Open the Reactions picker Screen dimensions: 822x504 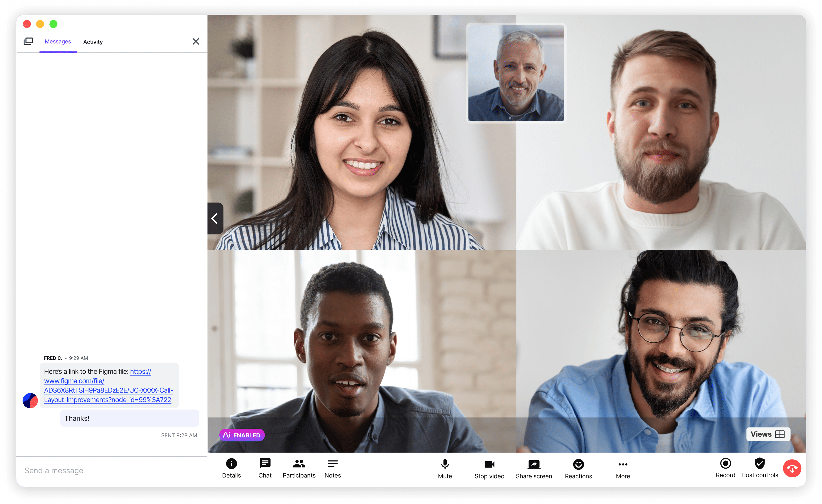pos(578,468)
